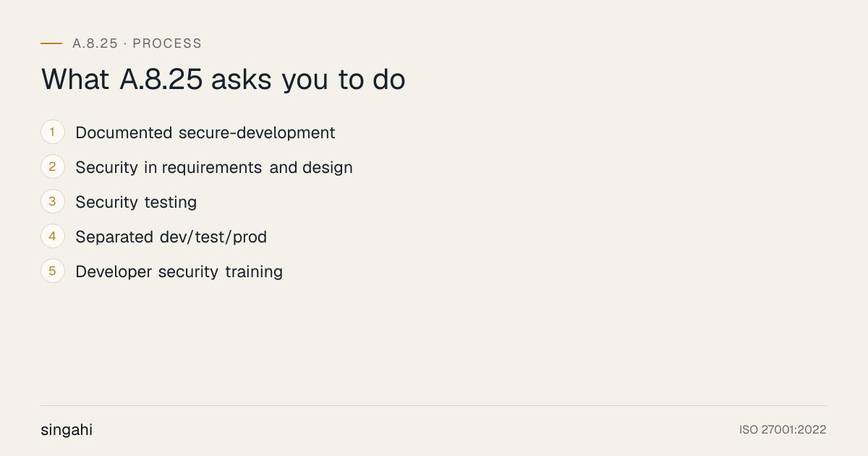This screenshot has width=868, height=456.
Task: Select the 'Security testing' list item
Action: (136, 203)
